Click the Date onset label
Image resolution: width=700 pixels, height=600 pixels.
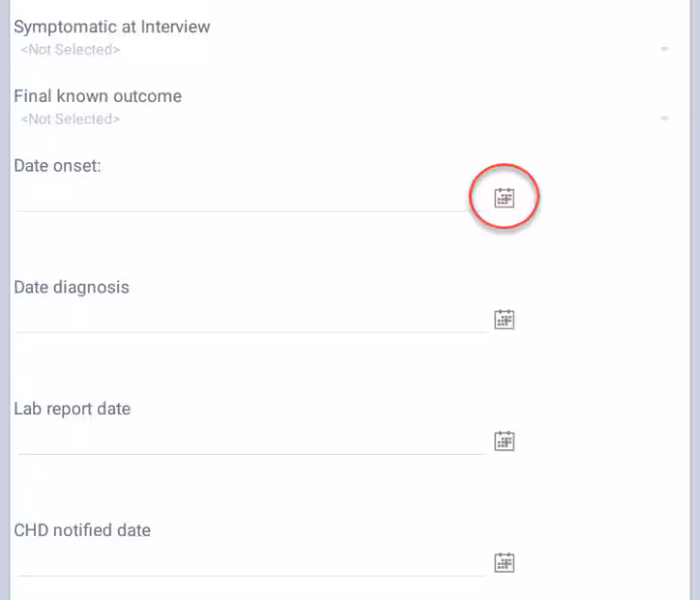click(58, 165)
